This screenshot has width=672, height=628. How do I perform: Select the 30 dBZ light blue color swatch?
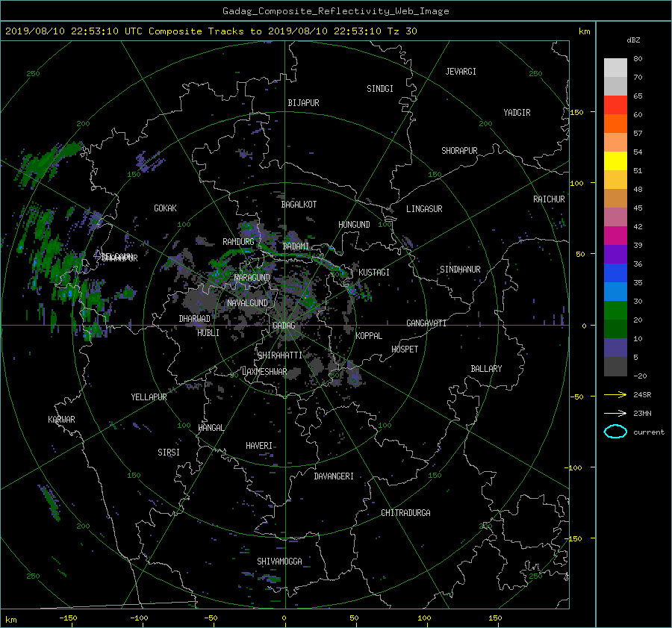(x=615, y=291)
